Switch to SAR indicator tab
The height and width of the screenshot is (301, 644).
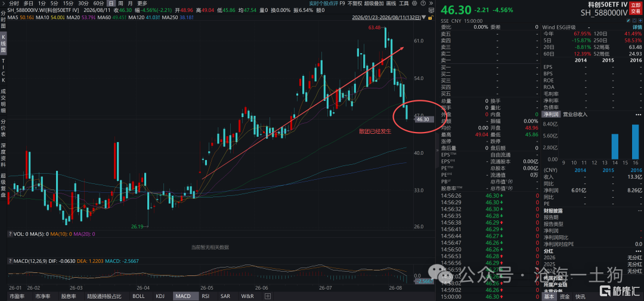point(225,296)
